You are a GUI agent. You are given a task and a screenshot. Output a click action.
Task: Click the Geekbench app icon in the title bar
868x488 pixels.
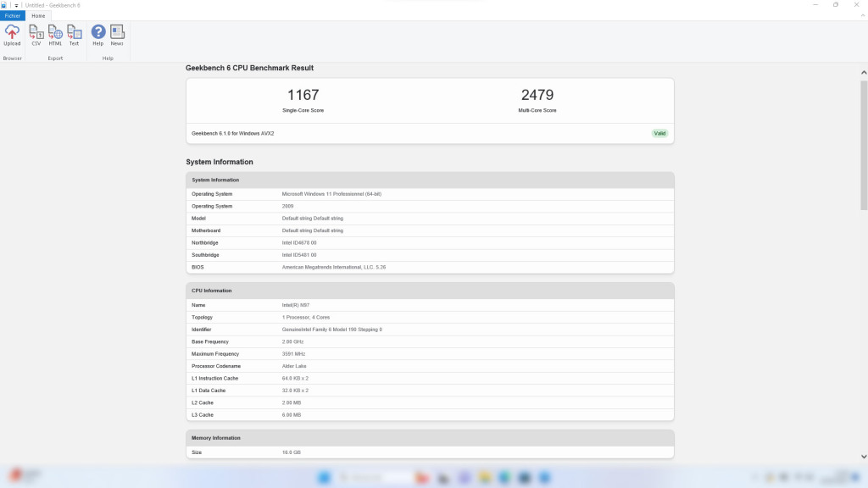pos(4,5)
